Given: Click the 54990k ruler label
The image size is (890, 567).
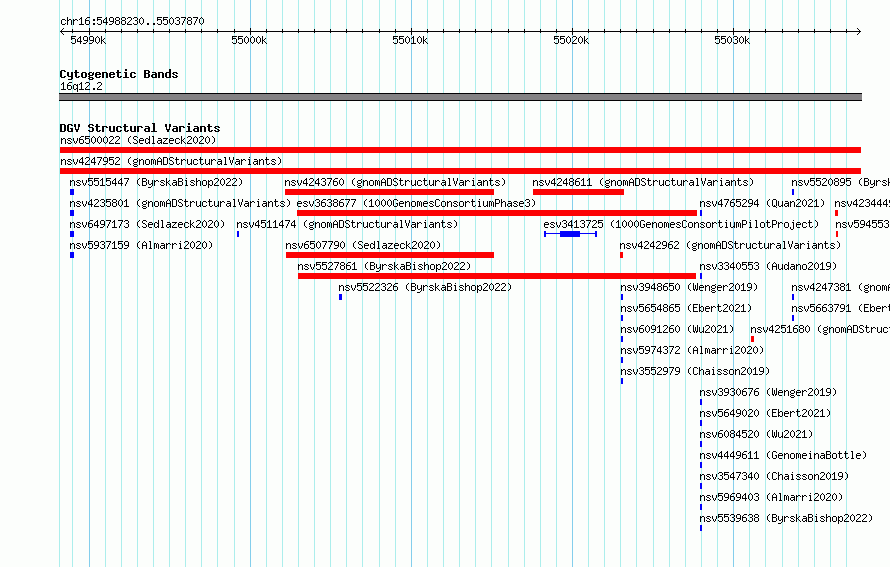Looking at the screenshot, I should coord(88,40).
